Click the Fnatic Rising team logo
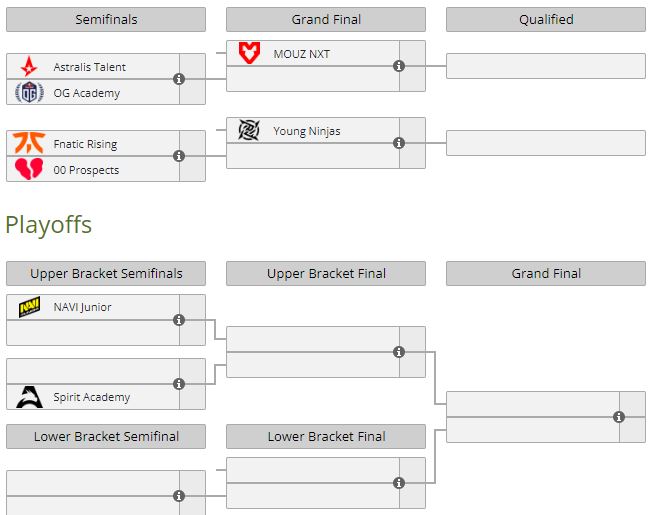This screenshot has height=515, width=651. coord(29,144)
